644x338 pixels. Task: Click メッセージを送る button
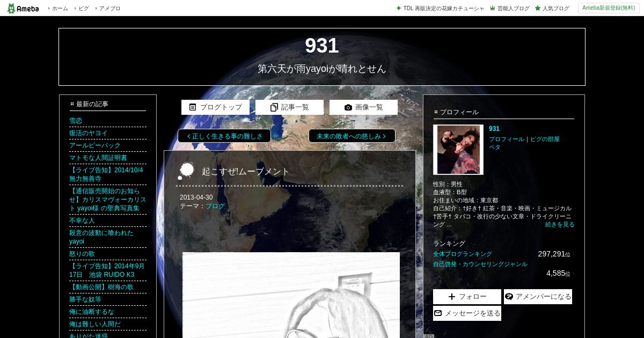(467, 313)
